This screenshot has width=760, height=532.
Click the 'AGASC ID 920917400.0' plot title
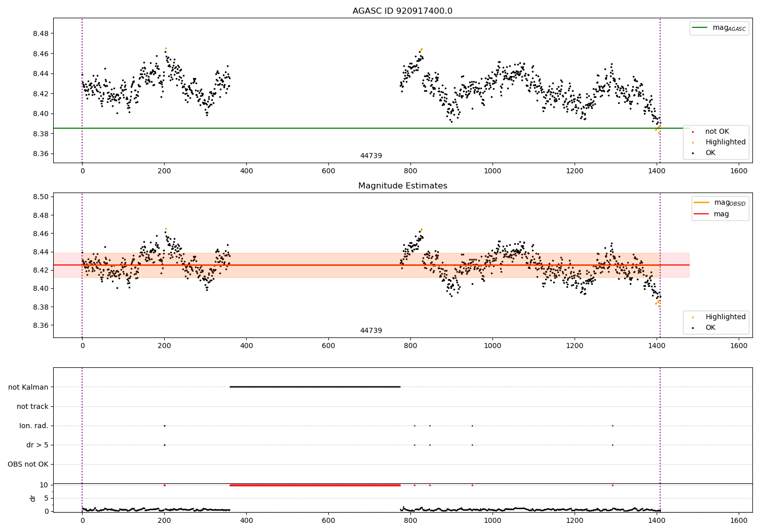pos(402,11)
